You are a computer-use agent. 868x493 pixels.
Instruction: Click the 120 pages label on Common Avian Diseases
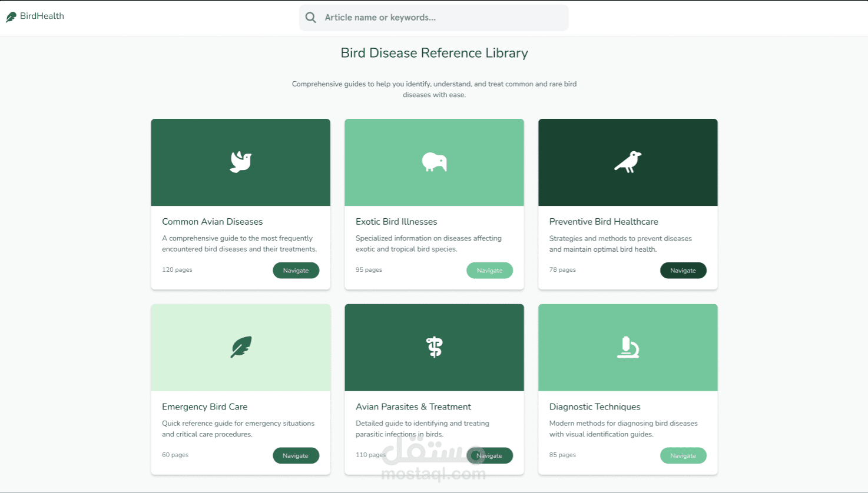tap(177, 269)
